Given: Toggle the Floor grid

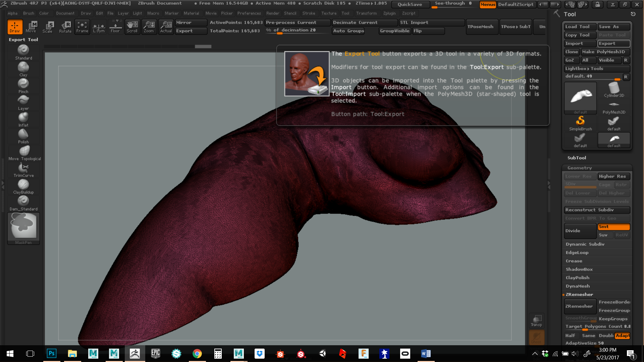Looking at the screenshot, I should point(115,27).
